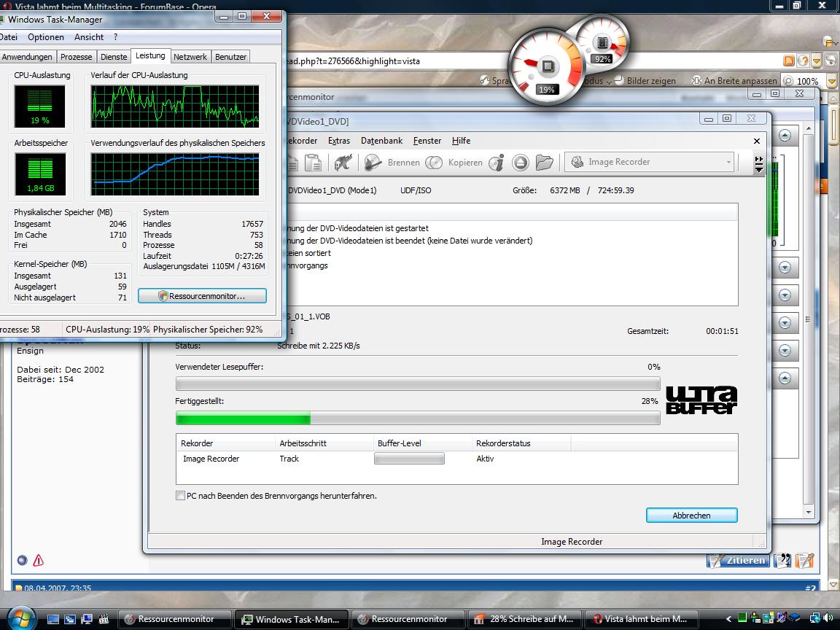Open the Image Recorder dropdown

tap(728, 162)
